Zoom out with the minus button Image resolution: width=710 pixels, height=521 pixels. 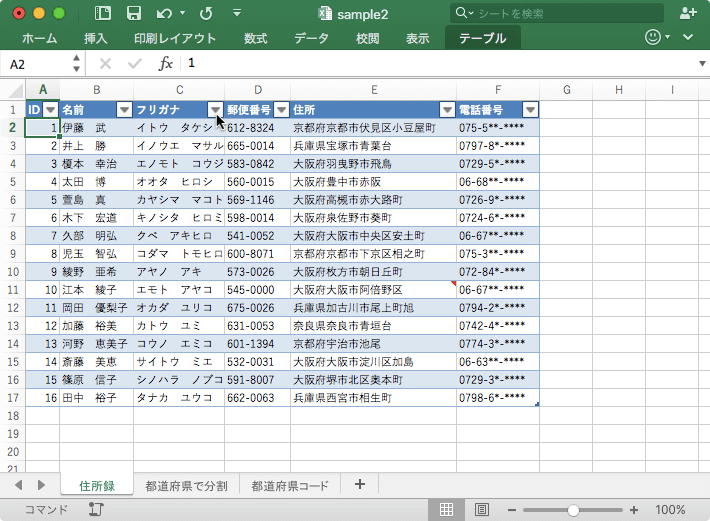coord(512,510)
